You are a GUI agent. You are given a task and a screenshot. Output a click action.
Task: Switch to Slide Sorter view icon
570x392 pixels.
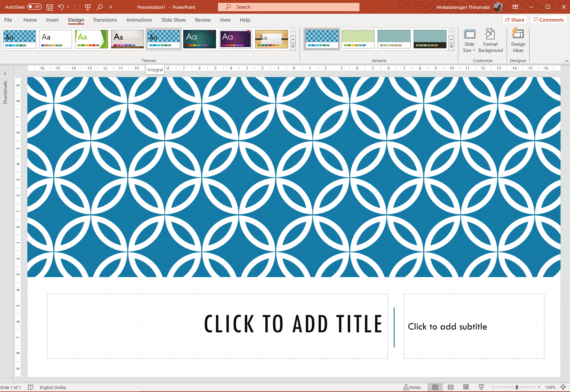[450, 387]
